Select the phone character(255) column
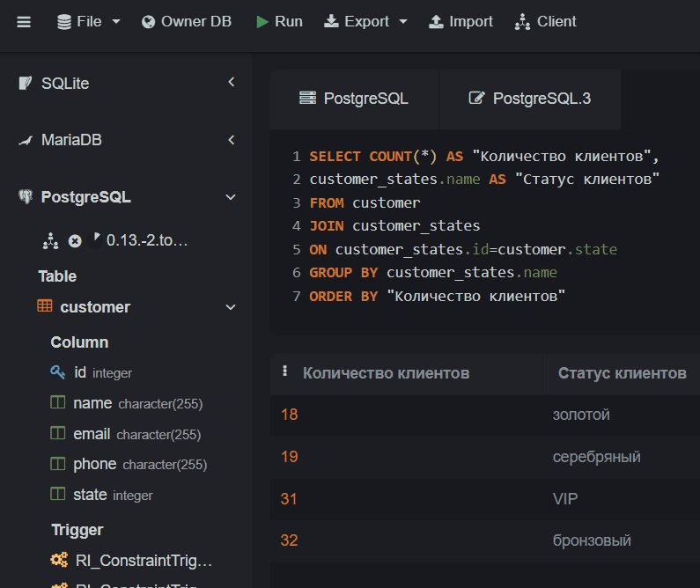This screenshot has height=588, width=700. click(140, 465)
